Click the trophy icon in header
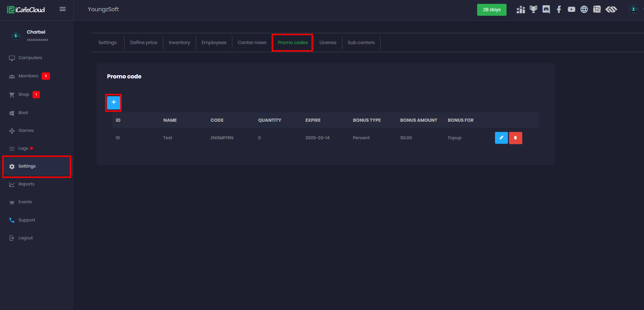The height and width of the screenshot is (310, 644). coord(533,9)
